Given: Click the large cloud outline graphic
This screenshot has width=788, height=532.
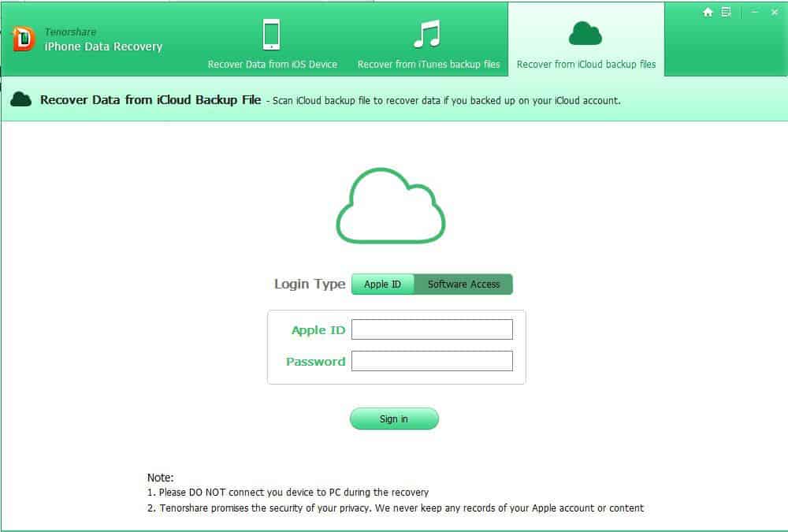Looking at the screenshot, I should [391, 206].
